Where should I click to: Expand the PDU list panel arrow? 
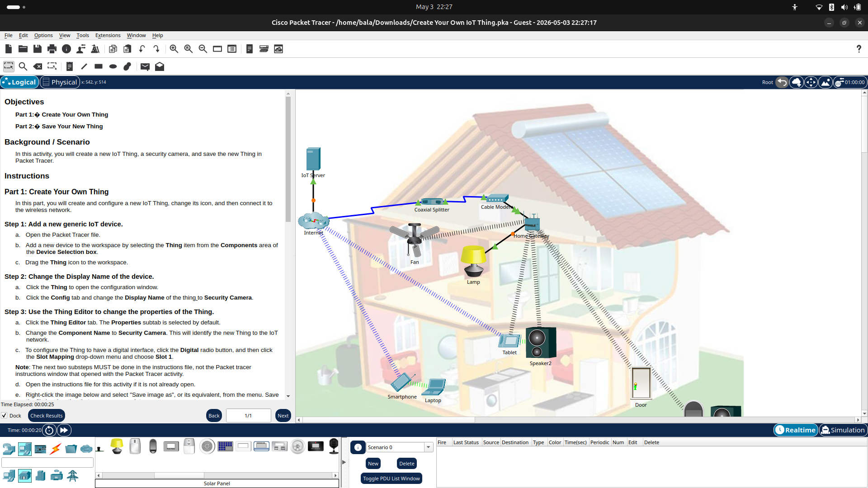pos(344,462)
